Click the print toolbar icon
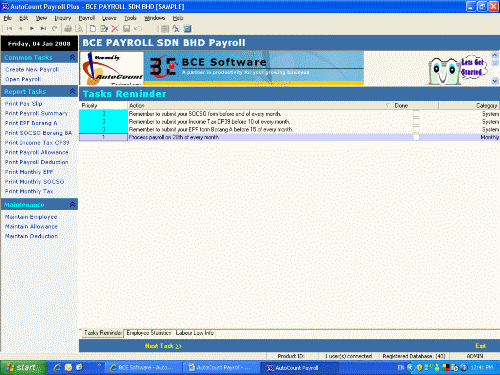 pos(68,29)
